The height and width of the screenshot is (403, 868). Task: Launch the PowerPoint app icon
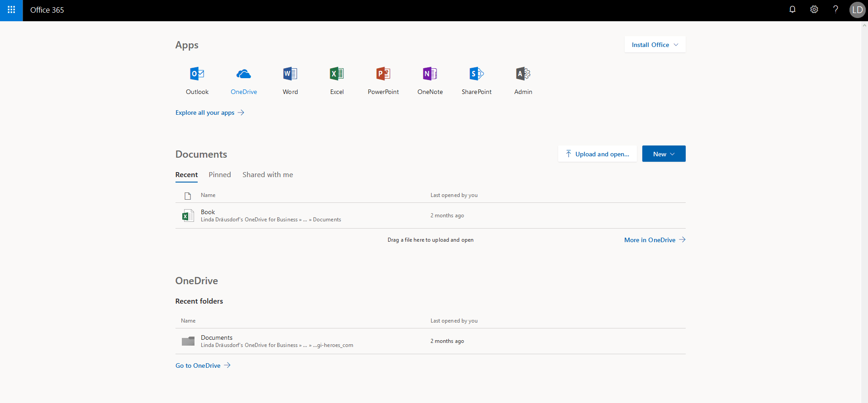pos(383,74)
